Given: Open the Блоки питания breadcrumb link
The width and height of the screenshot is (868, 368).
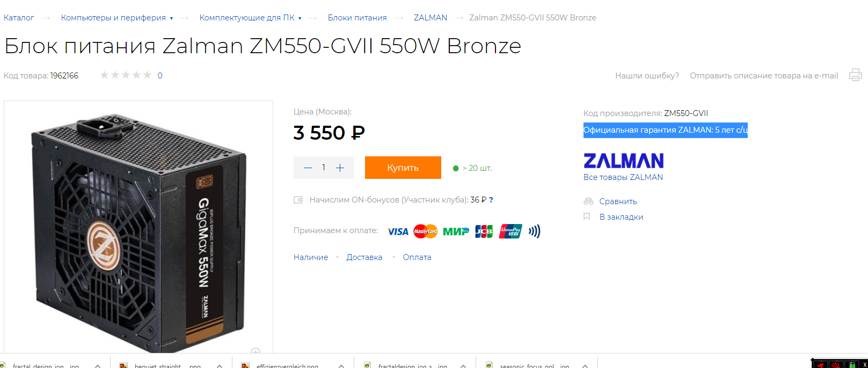Looking at the screenshot, I should (357, 18).
